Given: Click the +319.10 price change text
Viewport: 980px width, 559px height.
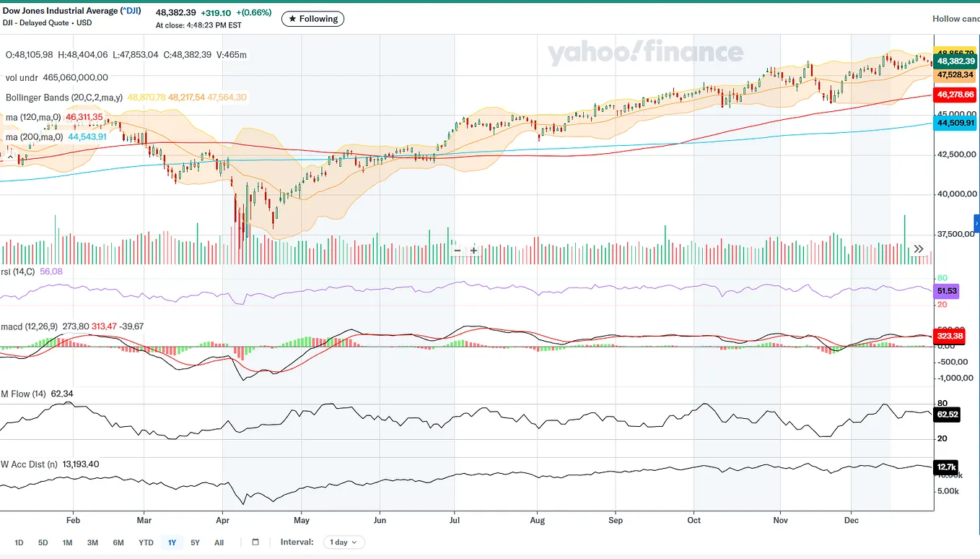Looking at the screenshot, I should pyautogui.click(x=216, y=12).
